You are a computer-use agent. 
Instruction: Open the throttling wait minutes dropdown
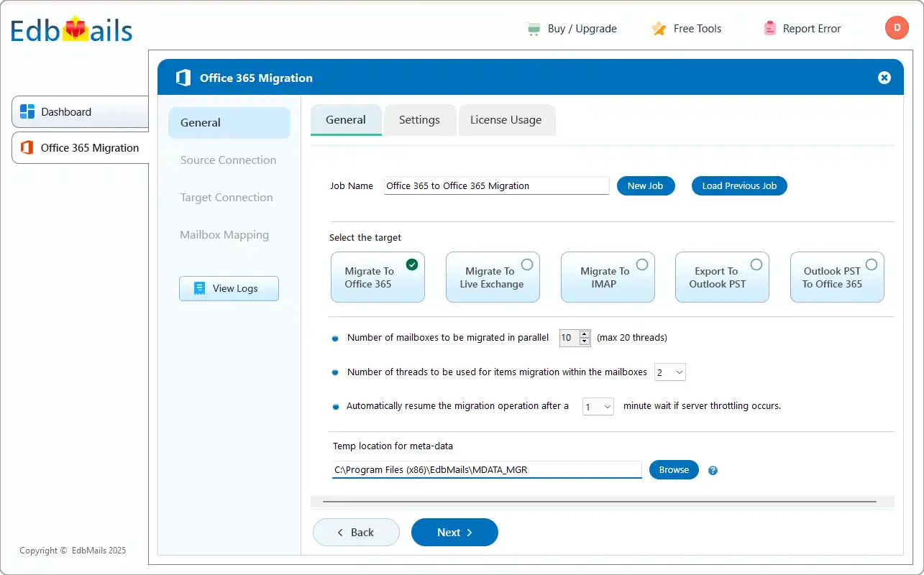click(598, 406)
